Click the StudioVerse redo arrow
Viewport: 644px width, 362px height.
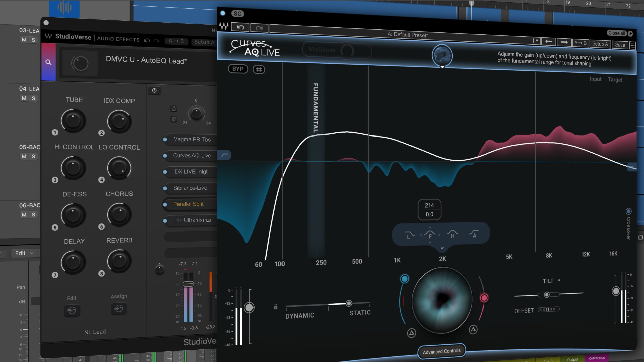pyautogui.click(x=156, y=41)
